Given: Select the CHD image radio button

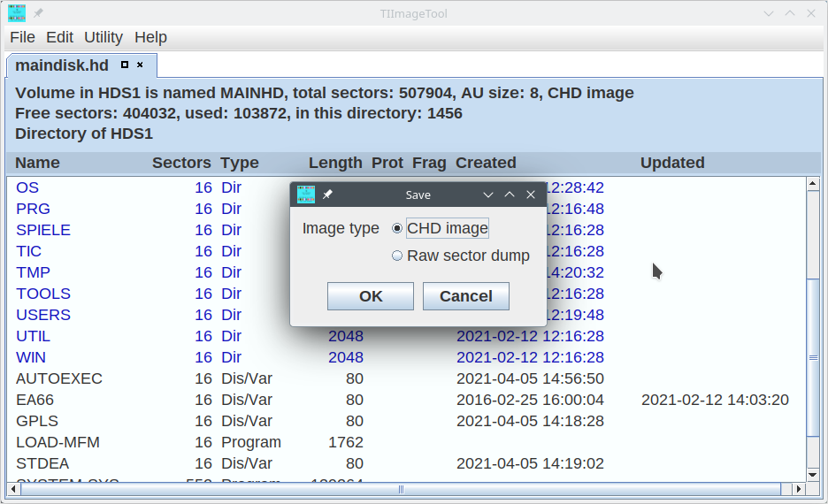Looking at the screenshot, I should coord(397,228).
